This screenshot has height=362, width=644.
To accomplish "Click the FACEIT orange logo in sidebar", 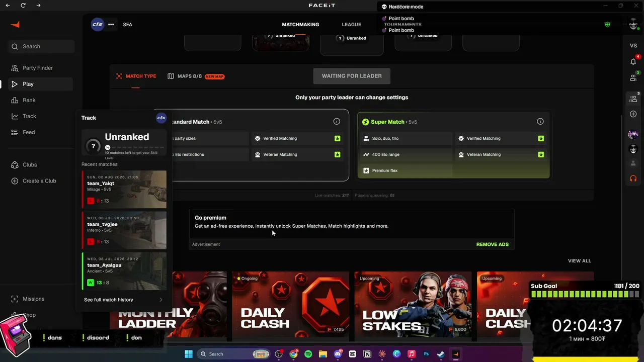I will (x=15, y=24).
